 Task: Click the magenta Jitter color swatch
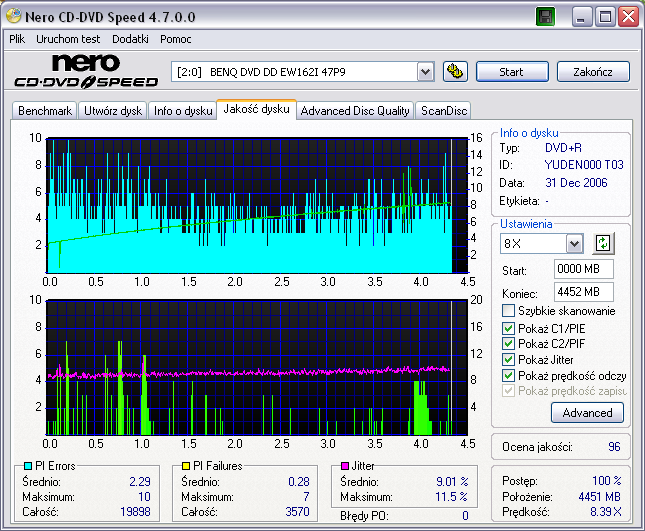click(345, 466)
